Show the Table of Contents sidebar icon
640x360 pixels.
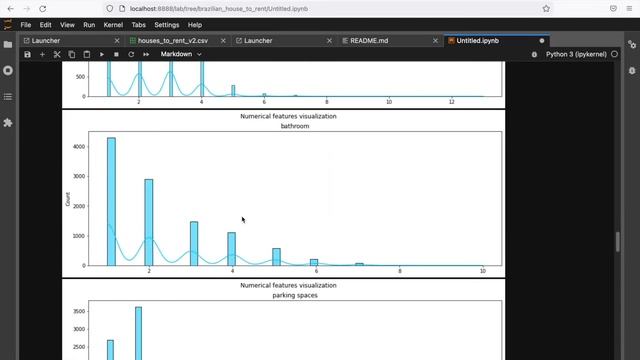click(8, 97)
